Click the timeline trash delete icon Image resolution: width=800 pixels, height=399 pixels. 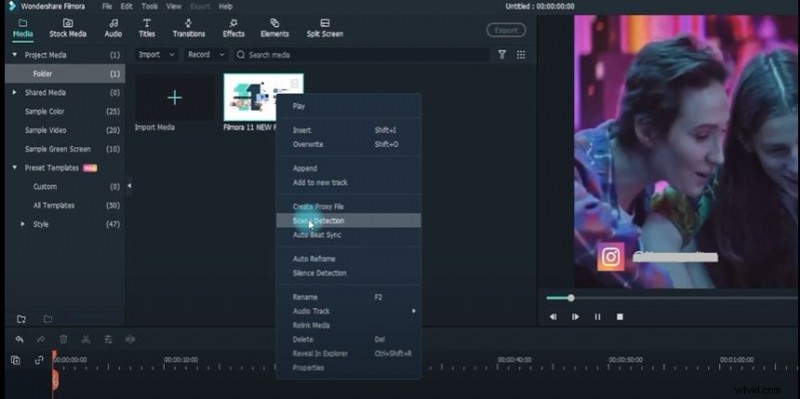(x=63, y=339)
